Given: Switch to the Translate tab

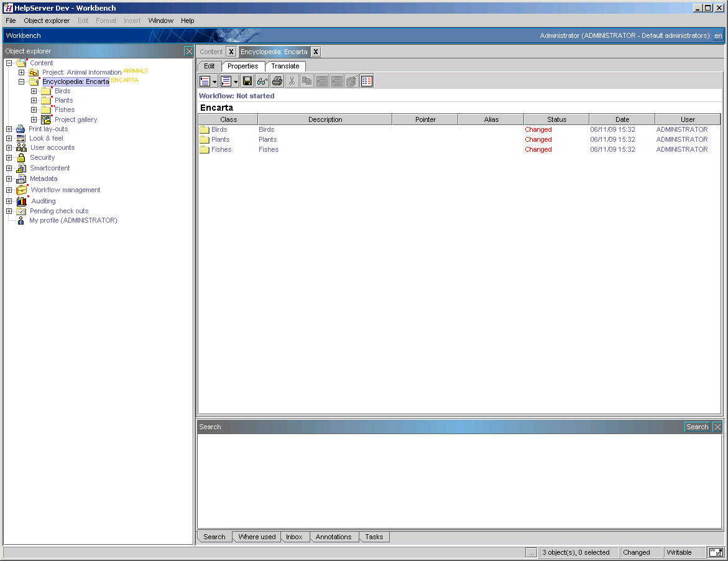Looking at the screenshot, I should click(x=285, y=67).
